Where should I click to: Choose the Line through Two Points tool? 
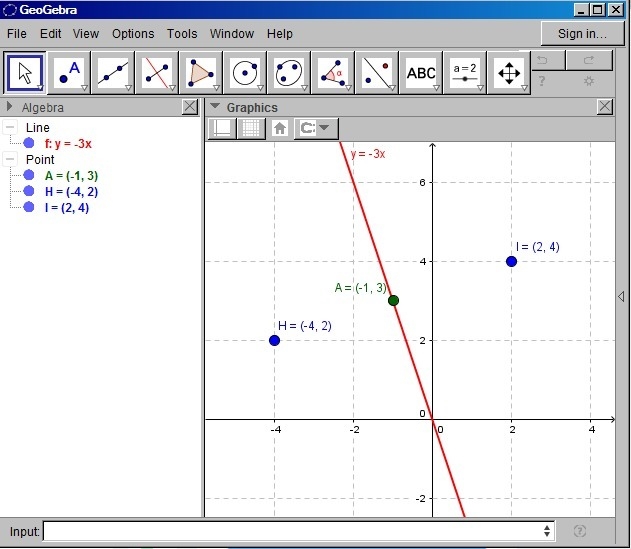pyautogui.click(x=113, y=73)
